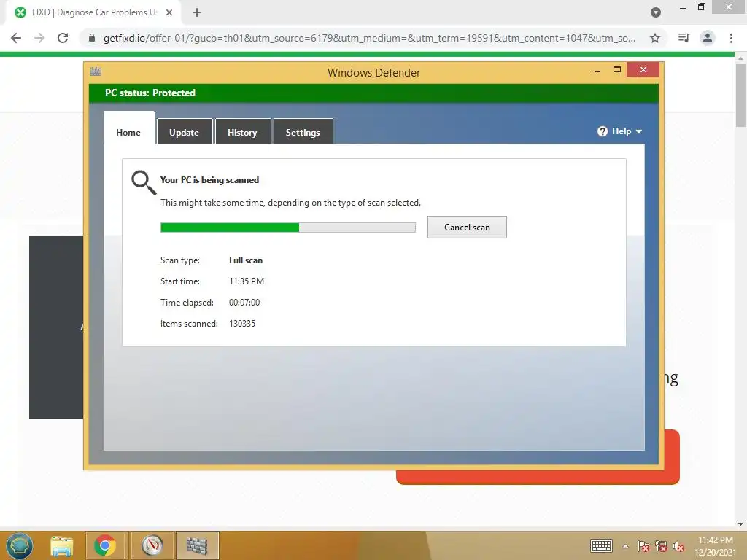Close the Windows Defender window
Screen dimensions: 747x560
(643, 69)
